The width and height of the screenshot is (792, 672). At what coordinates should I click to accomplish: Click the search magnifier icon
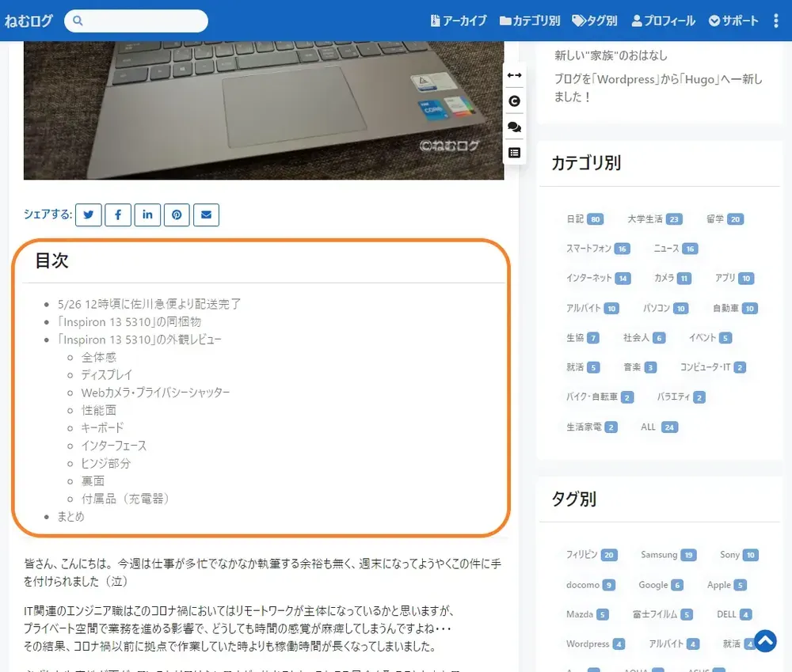click(78, 21)
